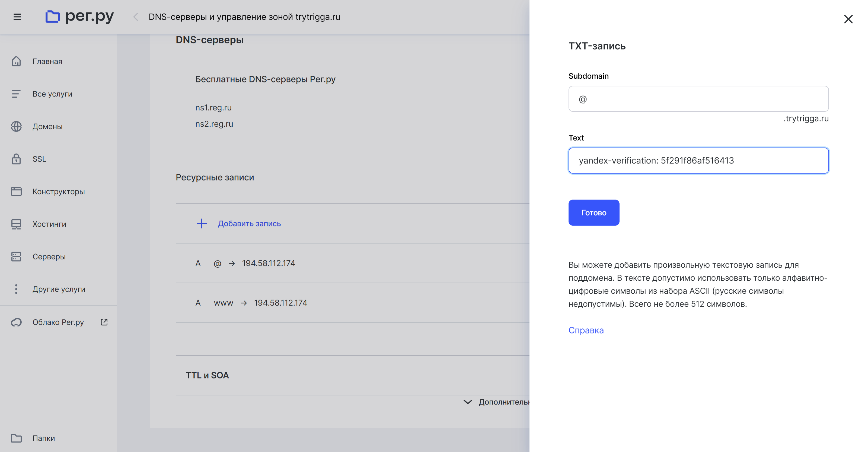
Task: Click the external link icon next to Облако
Action: pos(104,322)
